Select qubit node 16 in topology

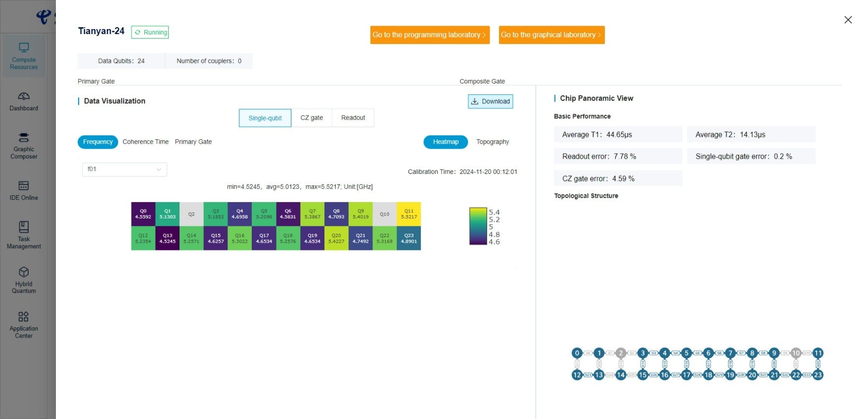click(x=665, y=375)
